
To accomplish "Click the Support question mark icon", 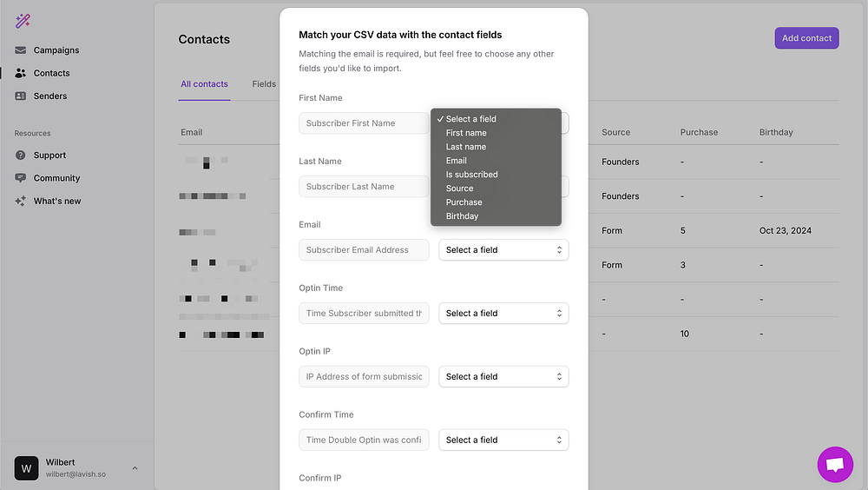I will pos(21,156).
